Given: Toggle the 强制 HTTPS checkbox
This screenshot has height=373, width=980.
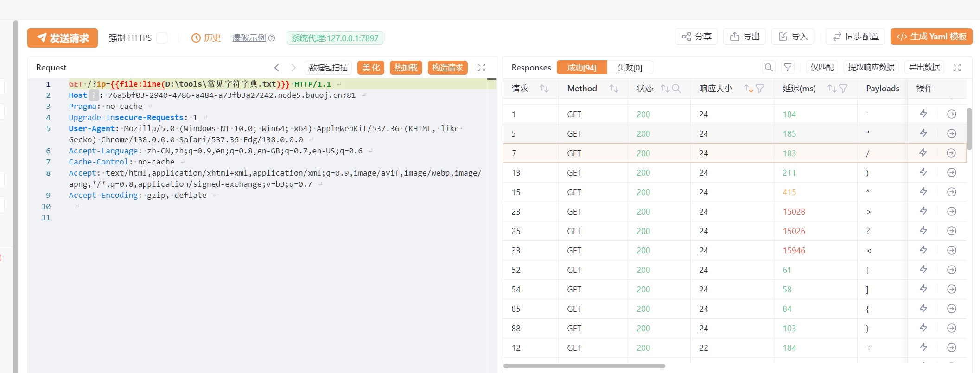Looking at the screenshot, I should tap(162, 38).
